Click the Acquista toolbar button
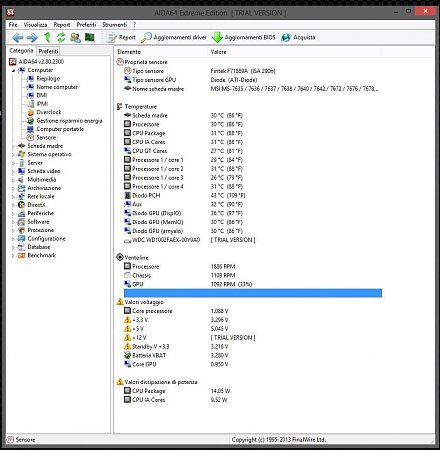The image size is (440, 450). click(x=298, y=37)
